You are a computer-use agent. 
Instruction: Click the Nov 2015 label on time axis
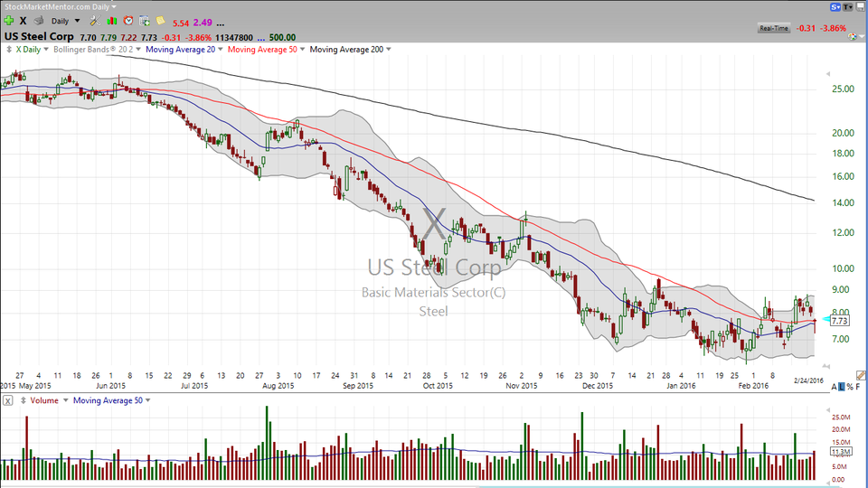[x=522, y=386]
